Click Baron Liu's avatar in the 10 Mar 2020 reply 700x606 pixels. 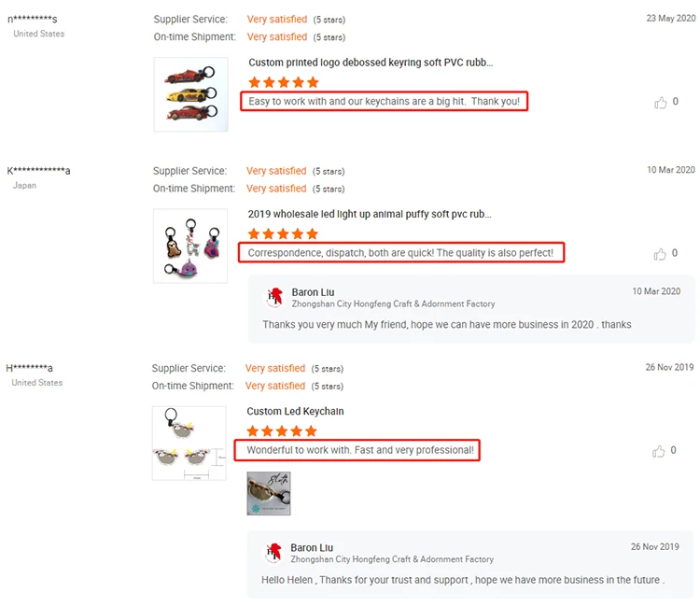(x=274, y=297)
